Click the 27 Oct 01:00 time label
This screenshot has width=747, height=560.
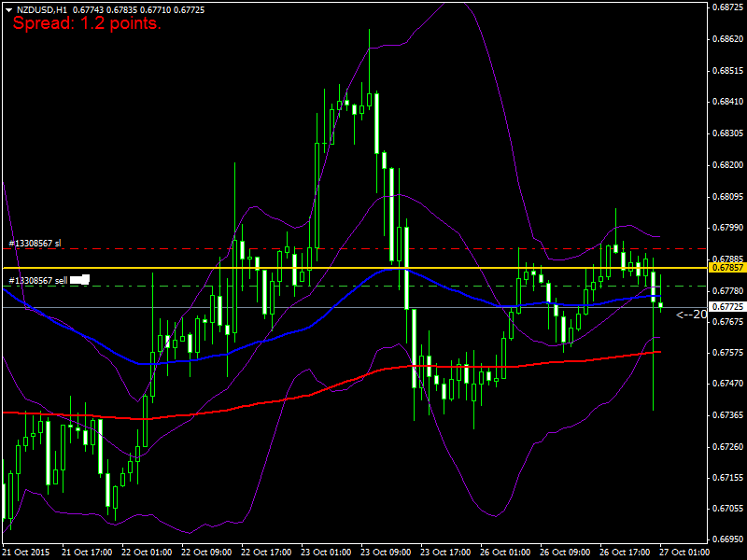pos(683,552)
